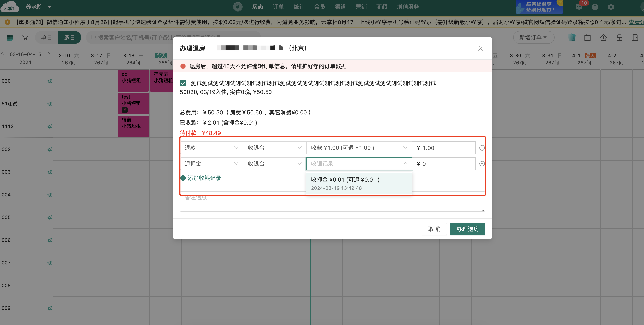Click the 查看详情 notice link
This screenshot has height=325, width=644.
(636, 22)
